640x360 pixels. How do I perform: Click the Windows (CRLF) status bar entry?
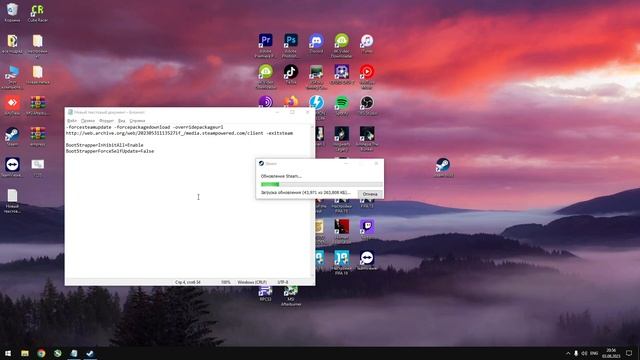(x=252, y=282)
